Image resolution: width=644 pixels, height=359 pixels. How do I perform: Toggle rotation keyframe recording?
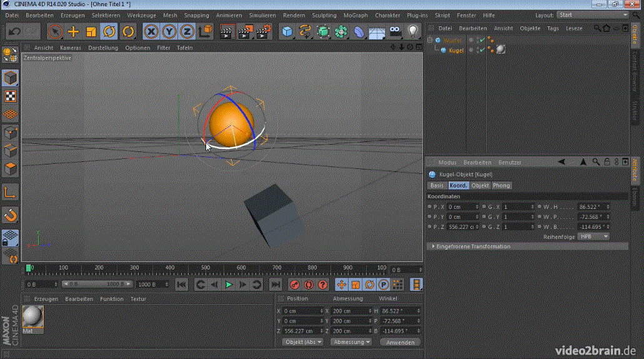(369, 285)
